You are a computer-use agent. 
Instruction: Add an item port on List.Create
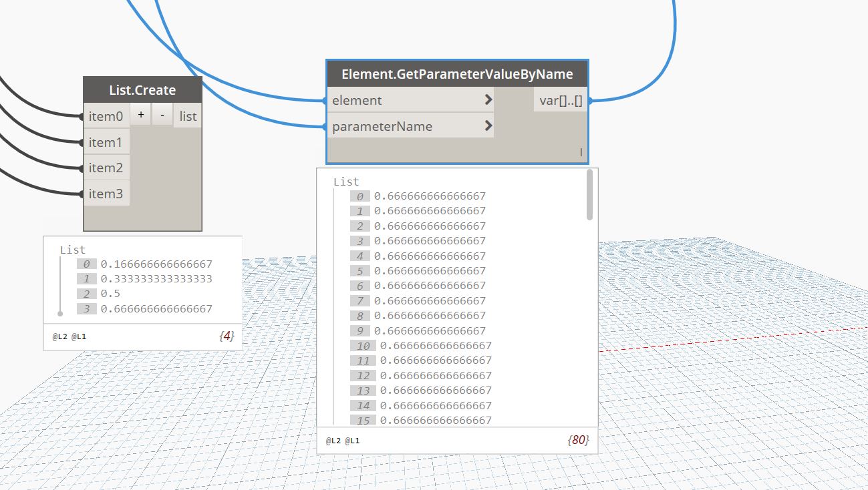[x=140, y=115]
